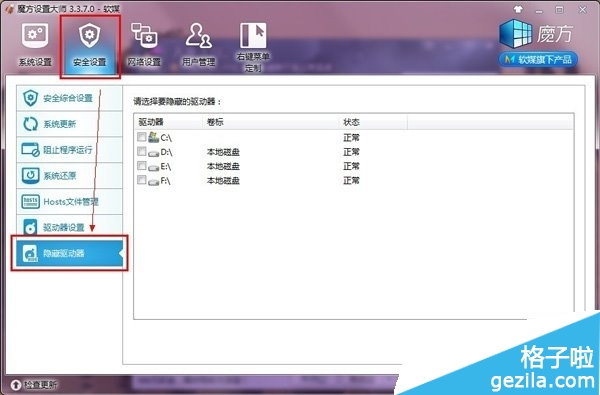Switch to 系统更新 sidebar item
This screenshot has height=395, width=600.
point(69,124)
